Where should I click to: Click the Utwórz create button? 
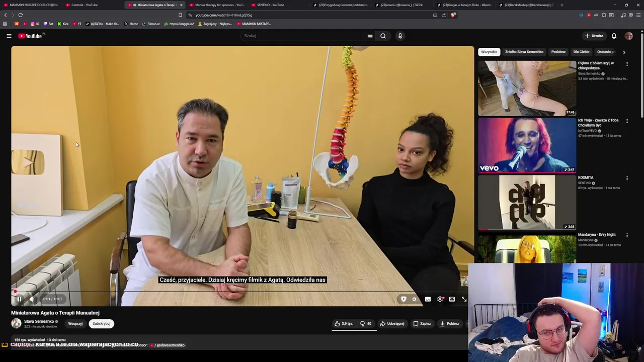click(594, 36)
